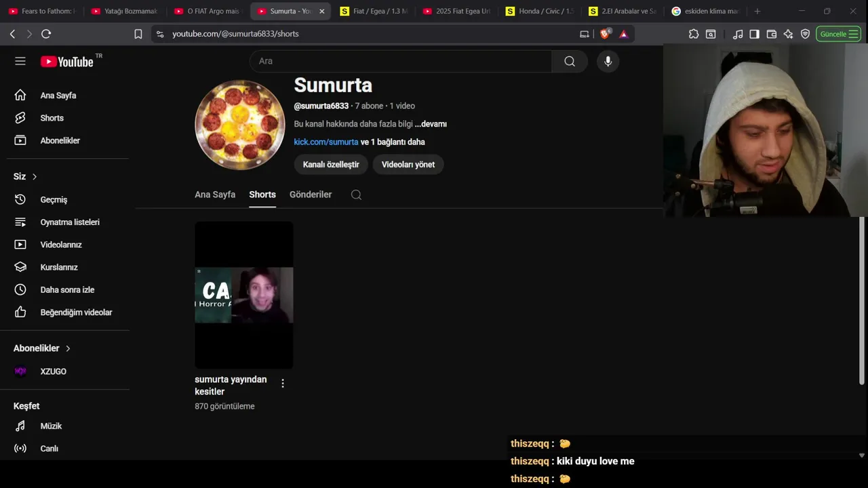
Task: Switch to Fiat / Egea browser tab
Action: click(x=374, y=12)
